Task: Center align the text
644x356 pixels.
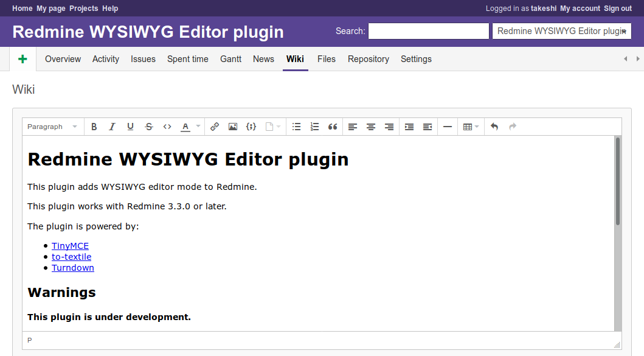Action: 371,127
